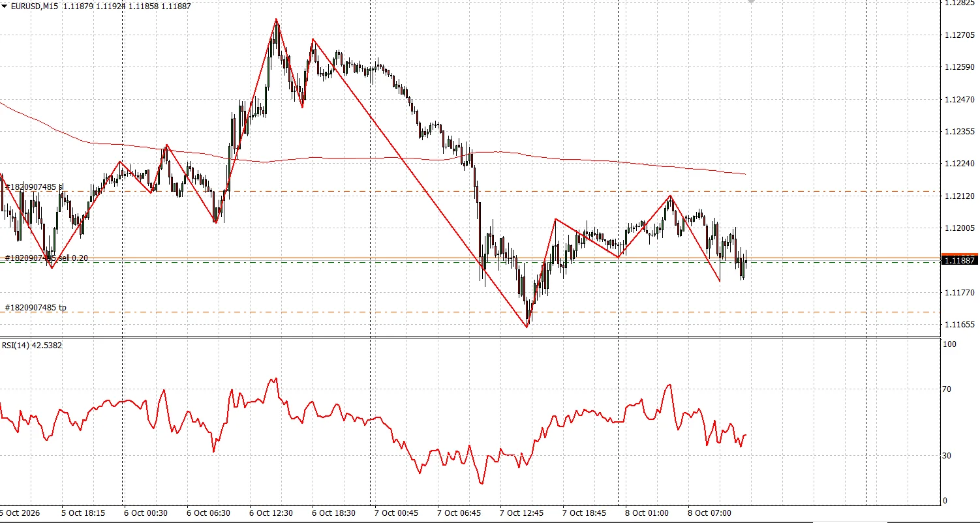Screen dimensions: 980x523
Task: Click the 7 Oct 12:45 time label
Action: [x=521, y=513]
